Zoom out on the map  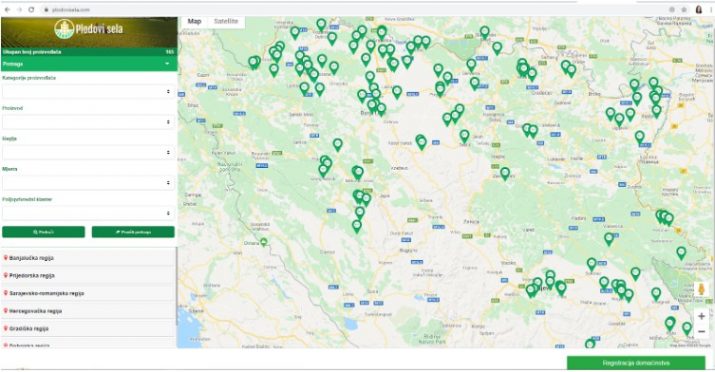[701, 331]
